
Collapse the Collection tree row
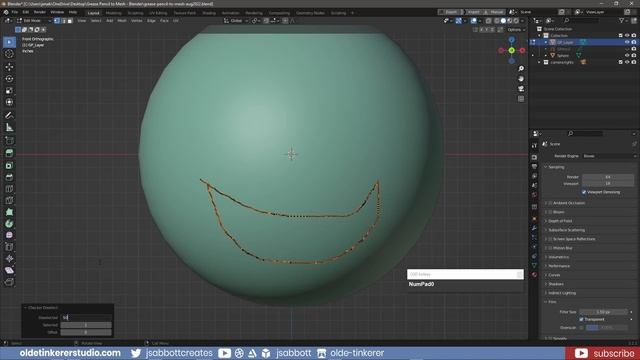pos(540,36)
